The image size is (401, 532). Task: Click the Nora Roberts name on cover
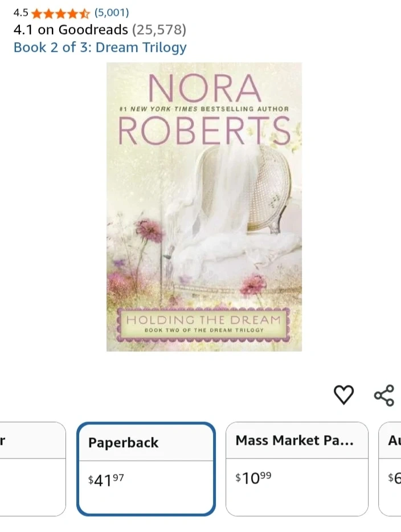[x=204, y=109]
